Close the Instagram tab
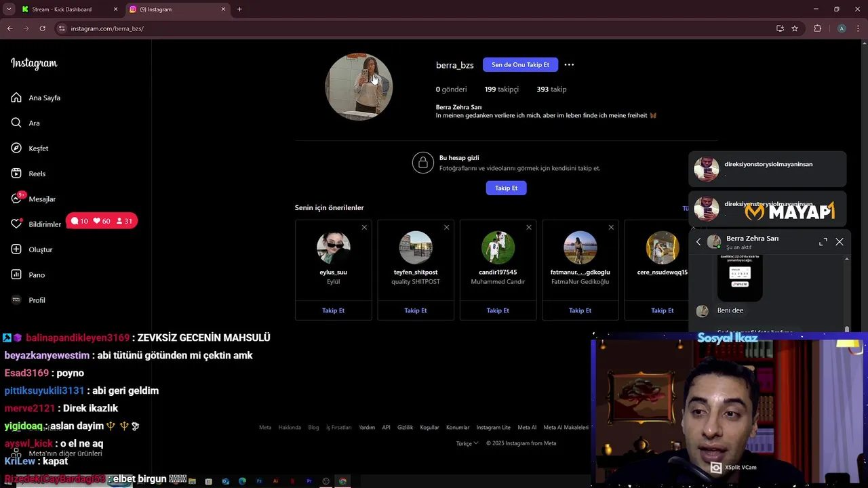The height and width of the screenshot is (488, 868). coord(223,9)
